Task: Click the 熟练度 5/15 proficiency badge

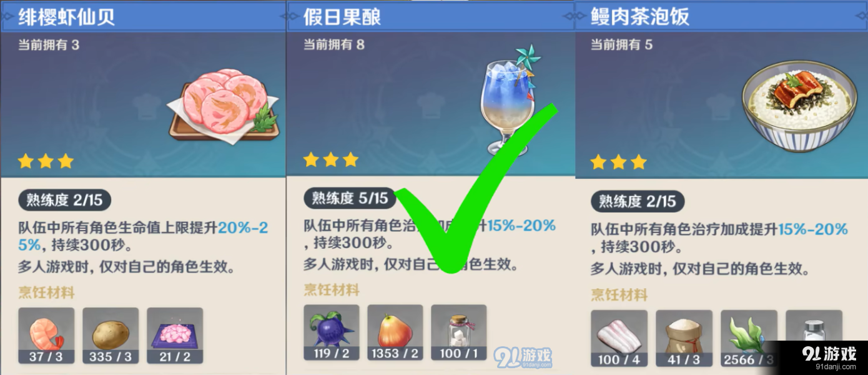Action: coord(350,198)
